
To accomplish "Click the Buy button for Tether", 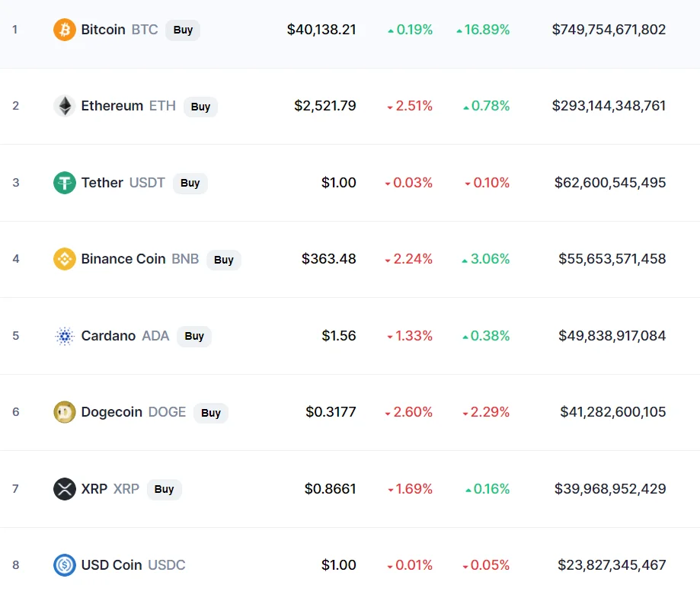I will [x=190, y=183].
